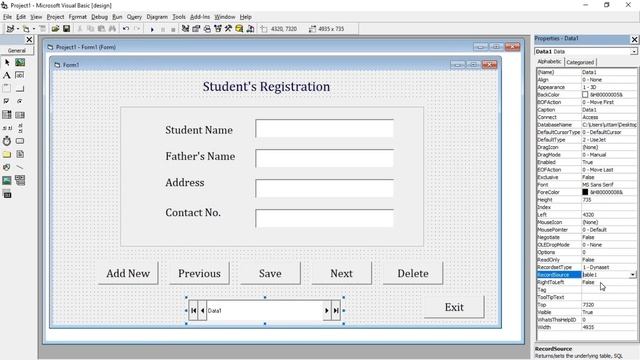The height and width of the screenshot is (360, 640).
Task: Select the TextBox control tool
Action: pyautogui.click(x=20, y=76)
